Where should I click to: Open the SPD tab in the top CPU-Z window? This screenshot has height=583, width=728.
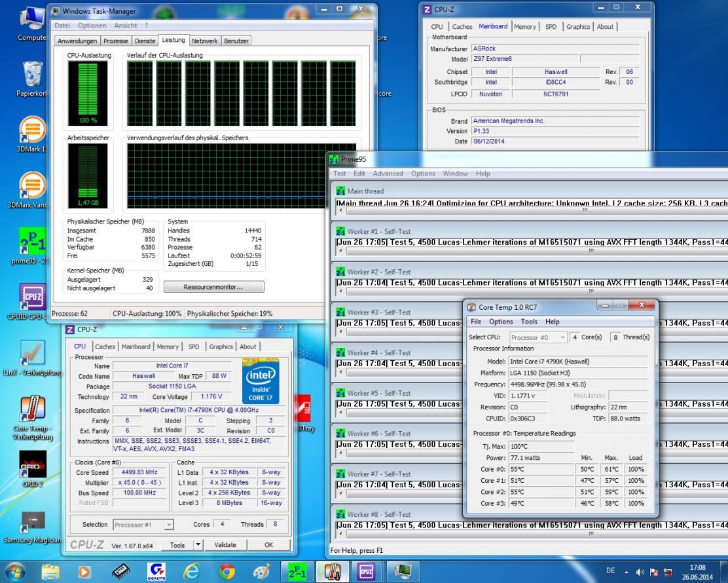(551, 27)
